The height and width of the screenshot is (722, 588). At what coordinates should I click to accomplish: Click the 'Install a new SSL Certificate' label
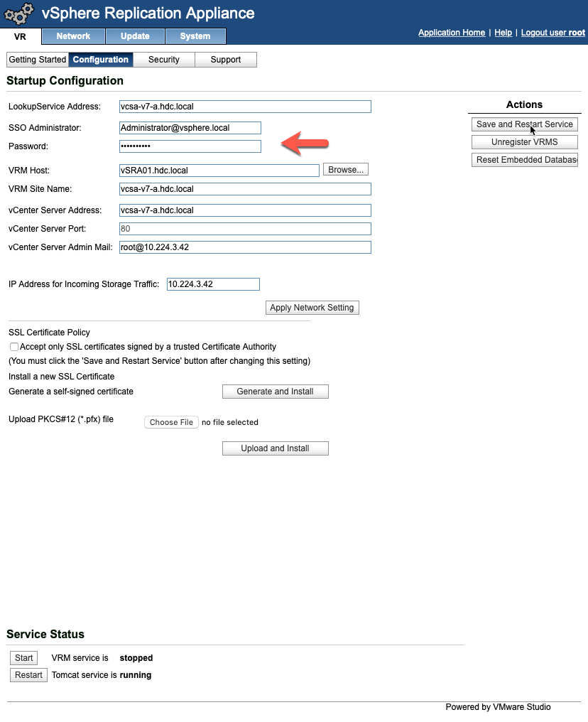pos(62,377)
